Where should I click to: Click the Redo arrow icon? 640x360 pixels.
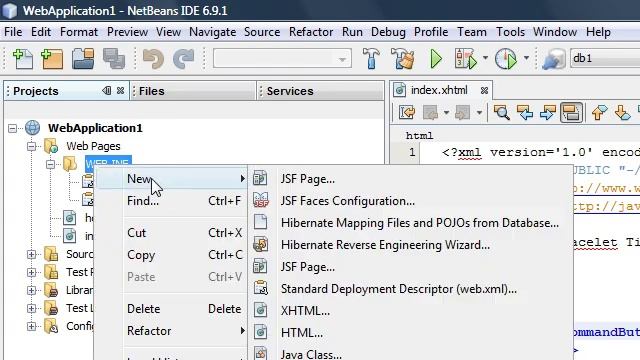184,59
